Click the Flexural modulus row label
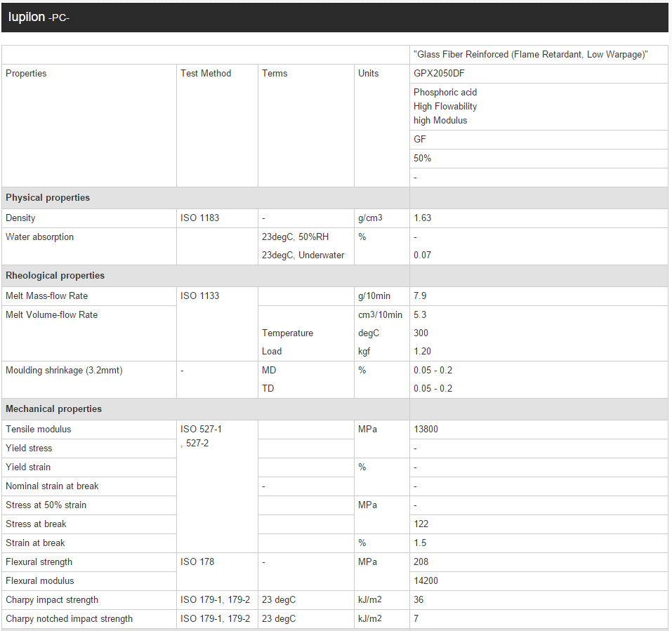This screenshot has height=631, width=672. pyautogui.click(x=40, y=580)
